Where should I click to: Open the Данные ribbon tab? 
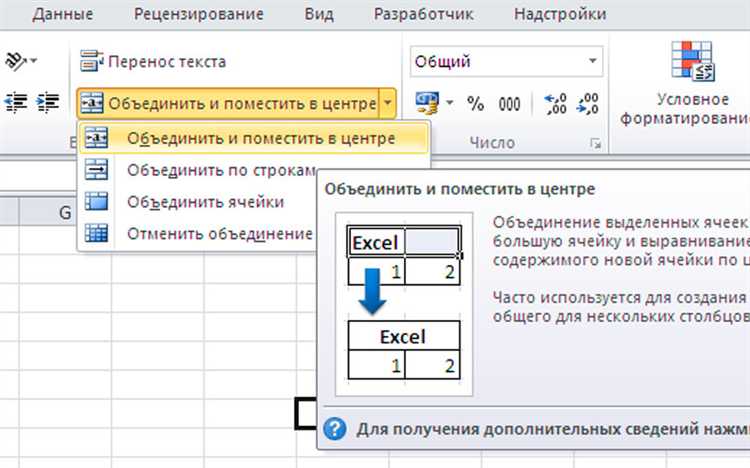coord(63,14)
